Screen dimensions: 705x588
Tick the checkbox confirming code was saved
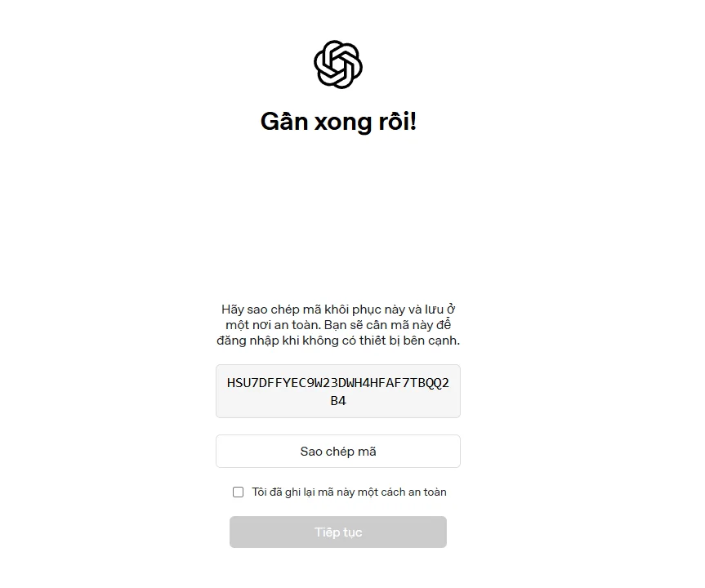click(x=239, y=492)
